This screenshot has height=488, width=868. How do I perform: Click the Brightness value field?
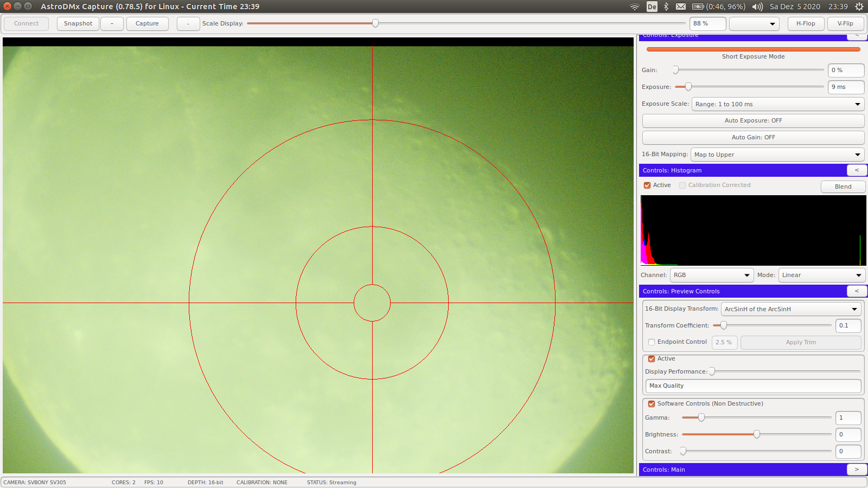point(848,435)
